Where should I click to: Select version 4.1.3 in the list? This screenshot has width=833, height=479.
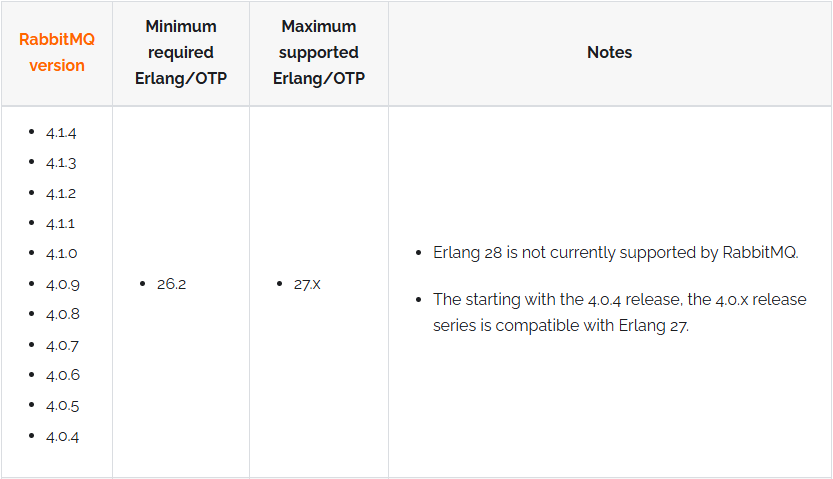[61, 163]
